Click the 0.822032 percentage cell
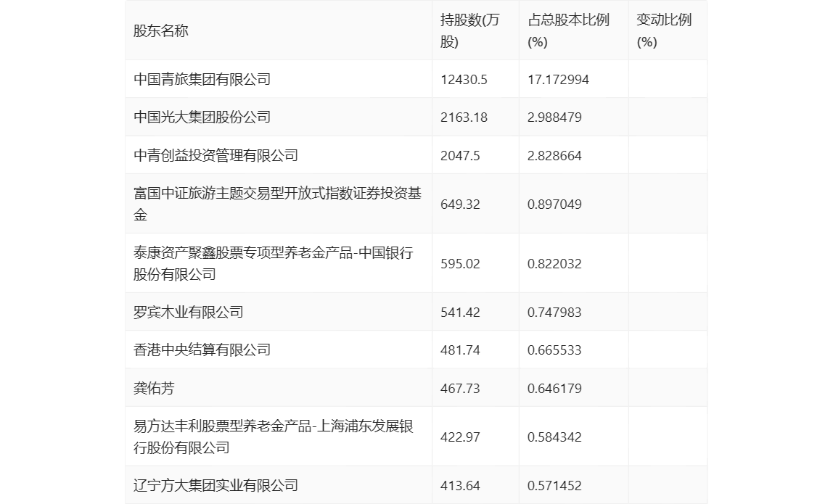 (554, 264)
